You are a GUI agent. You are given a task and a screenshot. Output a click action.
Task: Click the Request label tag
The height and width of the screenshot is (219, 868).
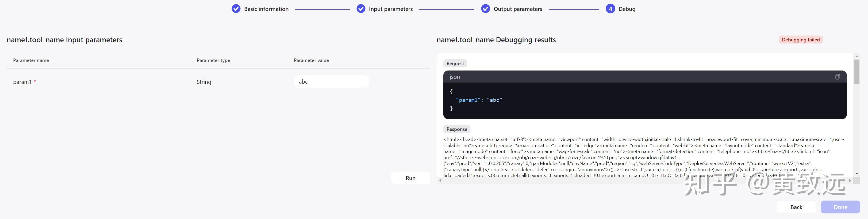click(x=455, y=64)
